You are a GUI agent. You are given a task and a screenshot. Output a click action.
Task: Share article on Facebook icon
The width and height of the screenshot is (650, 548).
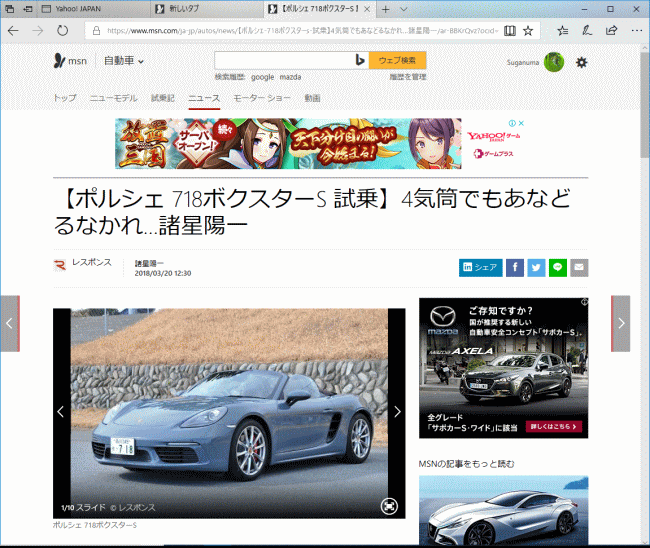515,268
